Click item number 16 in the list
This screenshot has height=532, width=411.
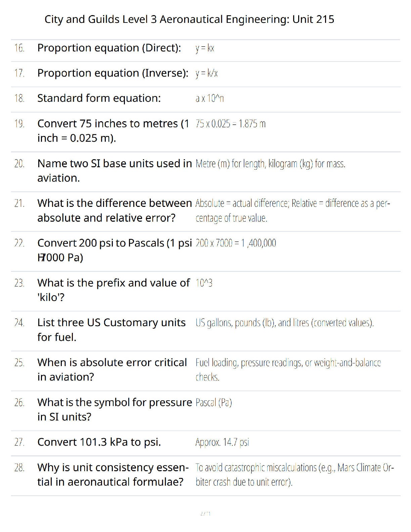point(19,48)
